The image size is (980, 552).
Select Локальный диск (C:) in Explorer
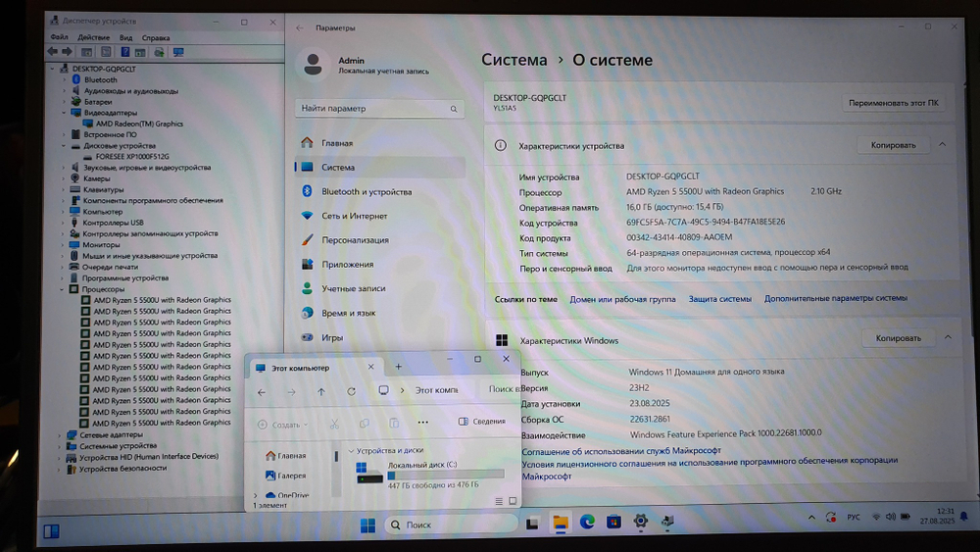tap(430, 475)
